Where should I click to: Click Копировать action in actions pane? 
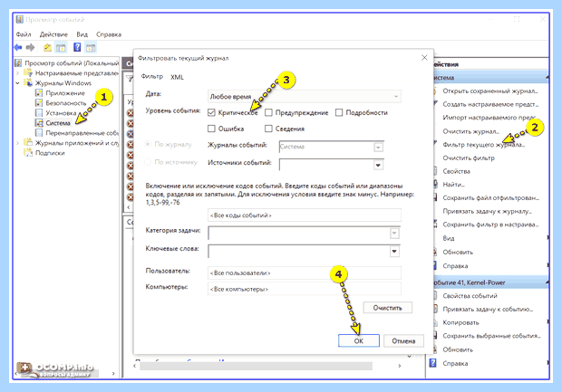(x=460, y=322)
